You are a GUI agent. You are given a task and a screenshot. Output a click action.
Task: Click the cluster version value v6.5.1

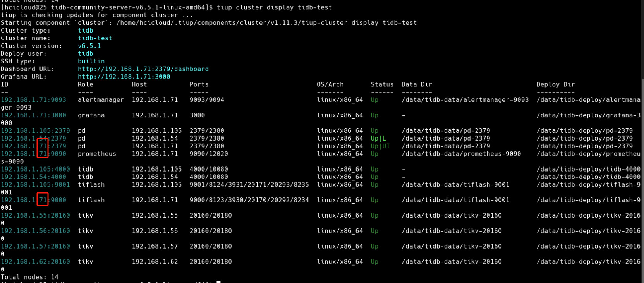pos(89,46)
